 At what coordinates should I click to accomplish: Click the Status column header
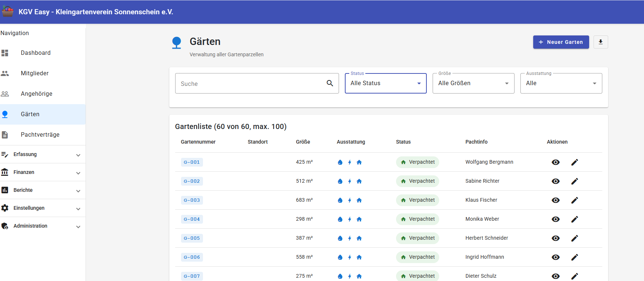coord(403,142)
